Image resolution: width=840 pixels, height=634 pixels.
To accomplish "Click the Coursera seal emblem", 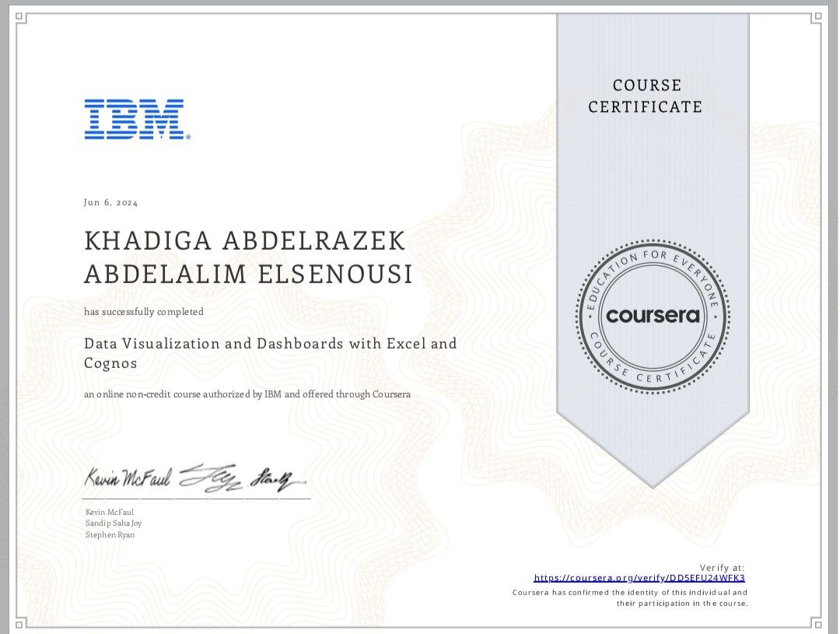I will click(x=653, y=316).
